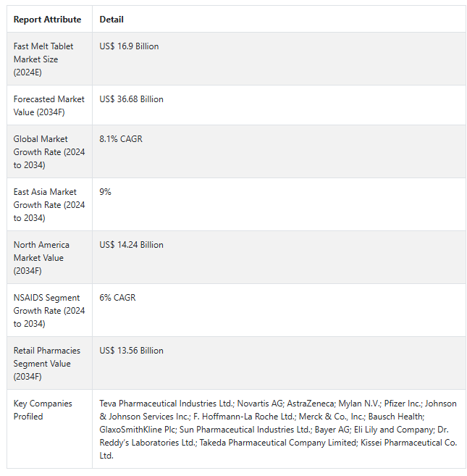Select the Key Companies Profiled cell
Image resolution: width=467 pixels, height=476 pixels.
click(x=43, y=410)
